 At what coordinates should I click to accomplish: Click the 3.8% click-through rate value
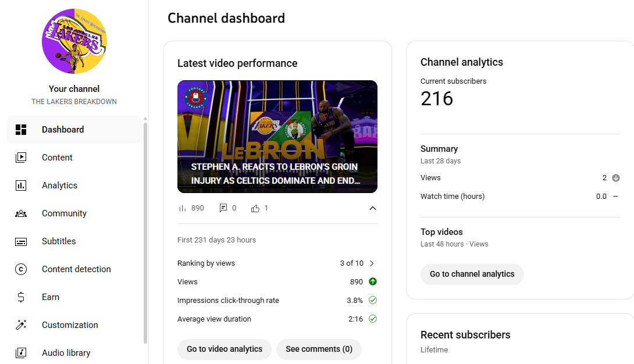(x=355, y=301)
